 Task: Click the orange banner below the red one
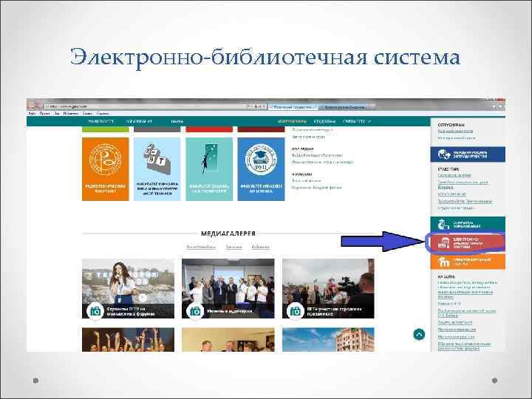coord(468,262)
